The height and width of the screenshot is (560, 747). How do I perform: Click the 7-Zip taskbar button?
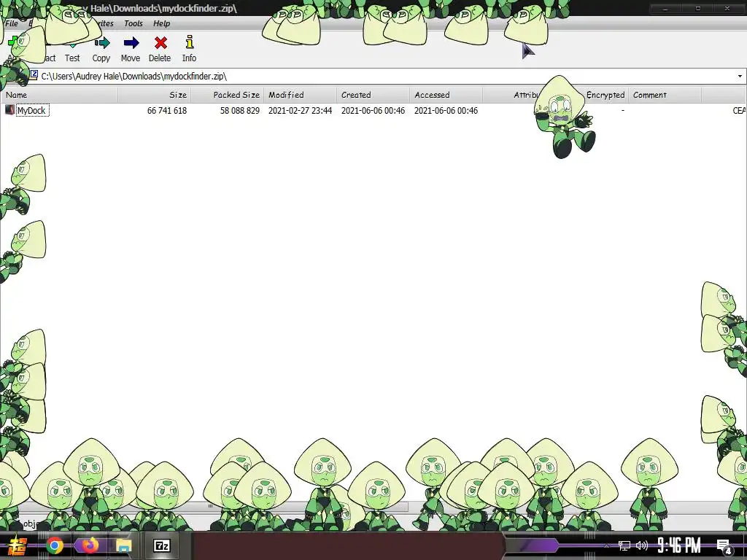tap(162, 545)
